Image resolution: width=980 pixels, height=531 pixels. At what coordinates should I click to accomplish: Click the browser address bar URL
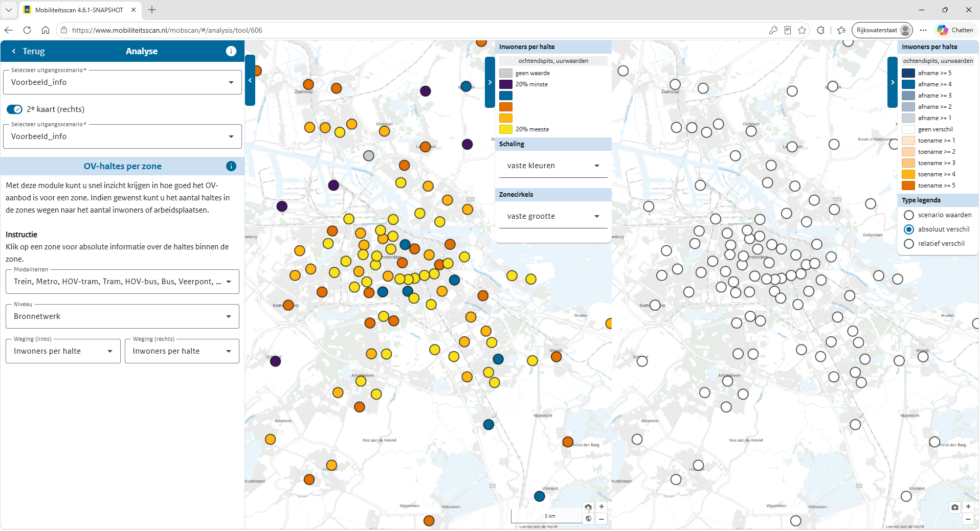pos(167,30)
